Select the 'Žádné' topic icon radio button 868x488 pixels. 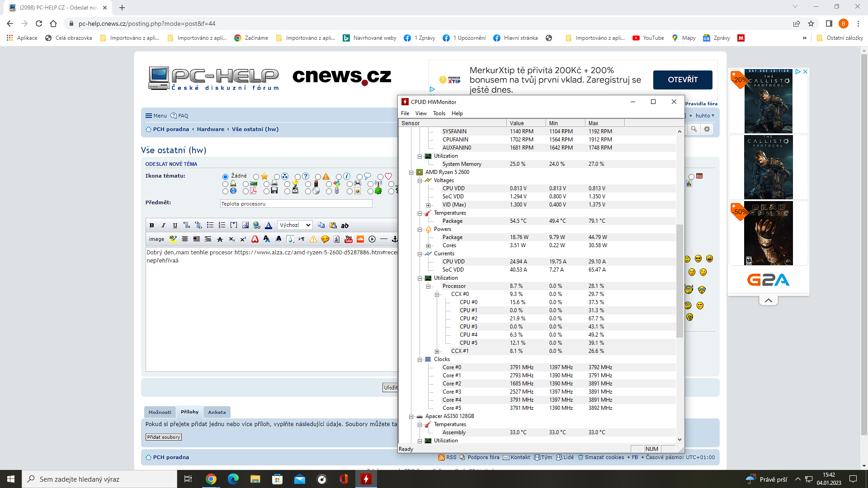[x=225, y=177]
